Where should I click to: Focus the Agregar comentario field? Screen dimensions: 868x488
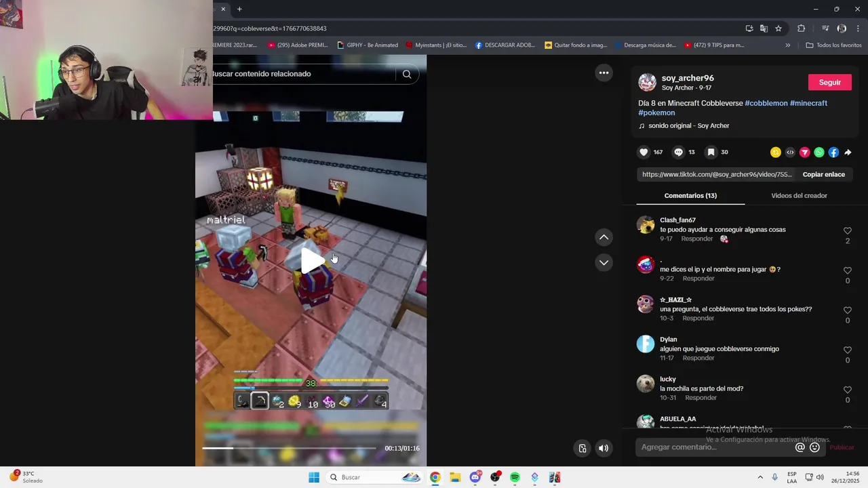(716, 447)
